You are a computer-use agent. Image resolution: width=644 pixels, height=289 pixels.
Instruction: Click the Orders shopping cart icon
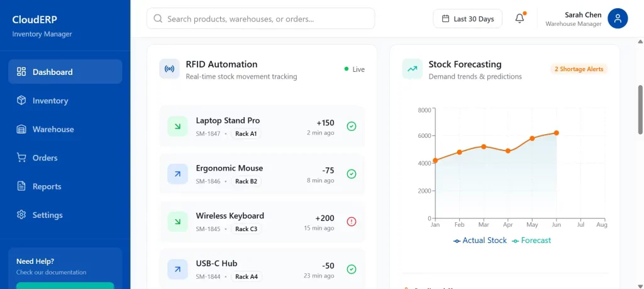pyautogui.click(x=21, y=158)
